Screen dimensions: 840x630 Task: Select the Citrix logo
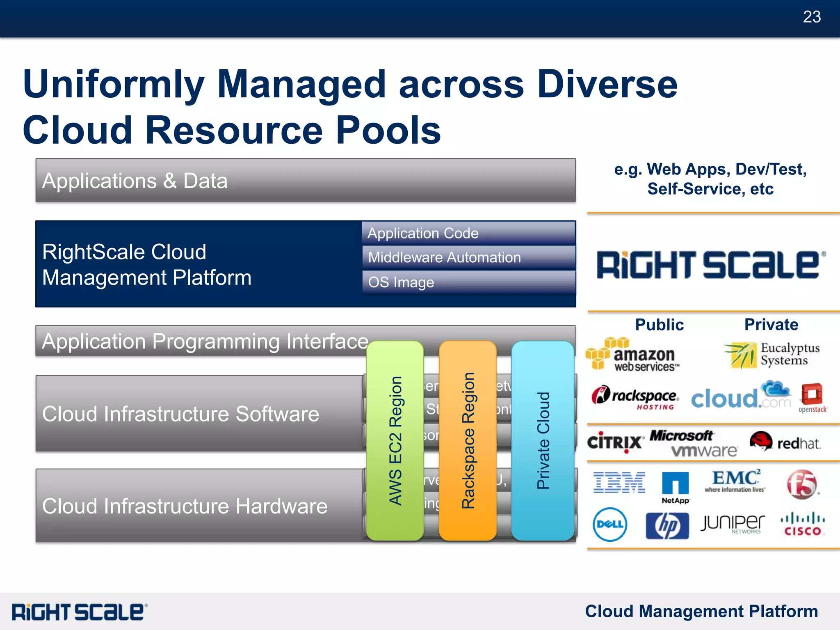click(x=614, y=442)
